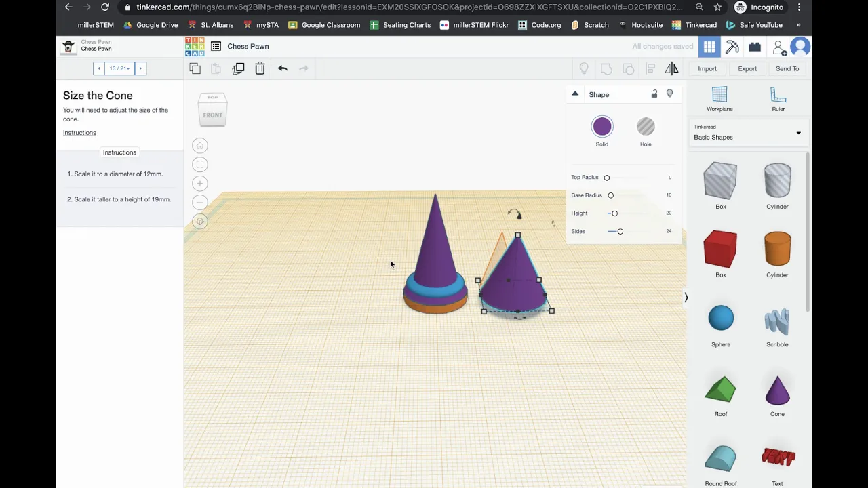Select the Instructions tab
The height and width of the screenshot is (488, 868).
tap(119, 152)
